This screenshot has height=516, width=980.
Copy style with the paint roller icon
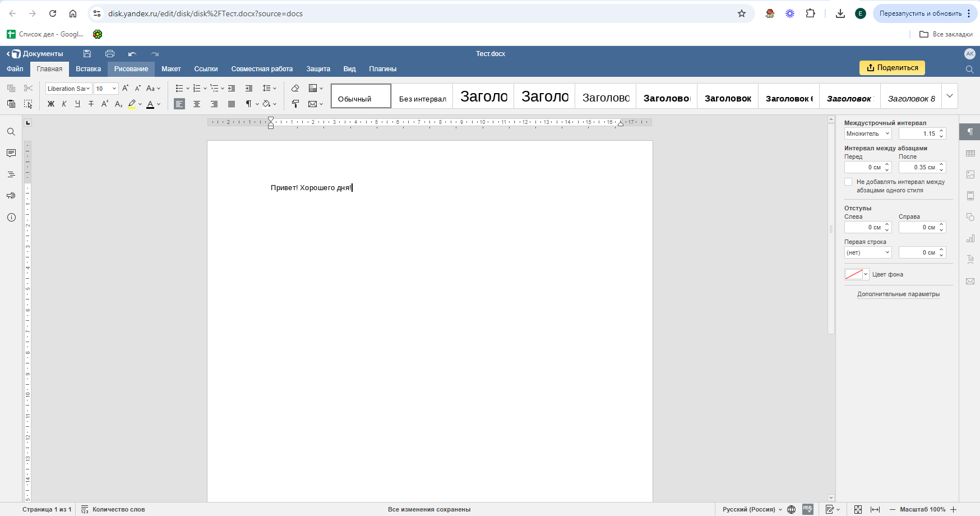click(295, 104)
